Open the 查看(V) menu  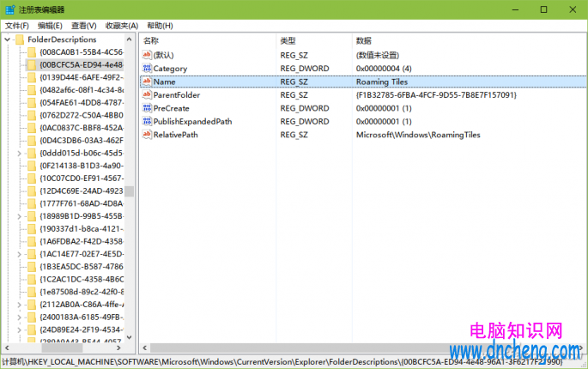click(x=84, y=26)
